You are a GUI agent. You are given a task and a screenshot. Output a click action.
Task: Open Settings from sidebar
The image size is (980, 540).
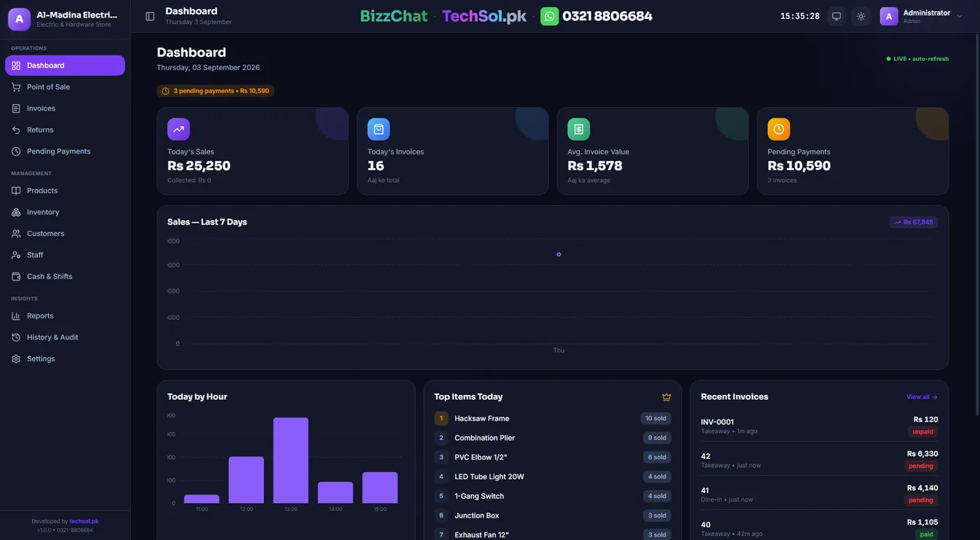coord(65,359)
